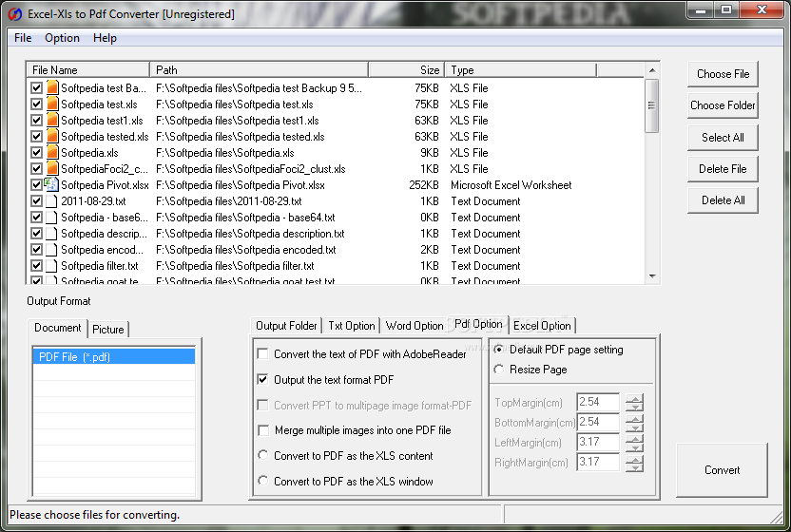Click the 252KB size cell
The height and width of the screenshot is (532, 791).
click(x=424, y=185)
